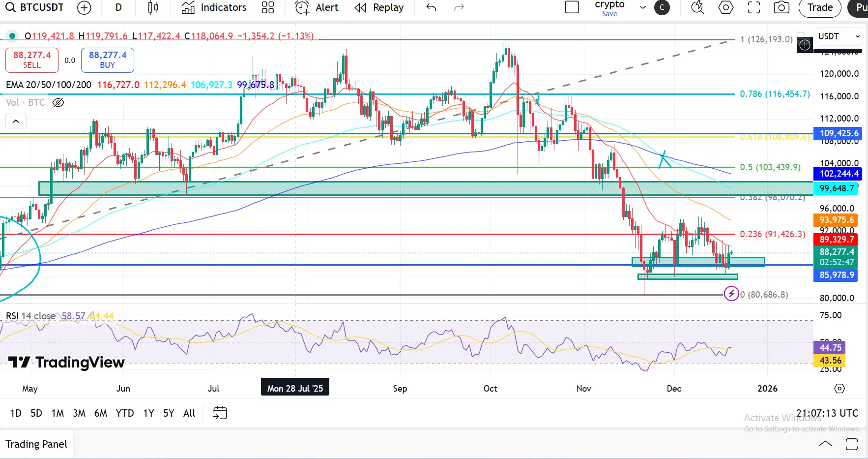Open the USDT currency dropdown
Viewport: 868px width, 459px height.
(x=839, y=36)
